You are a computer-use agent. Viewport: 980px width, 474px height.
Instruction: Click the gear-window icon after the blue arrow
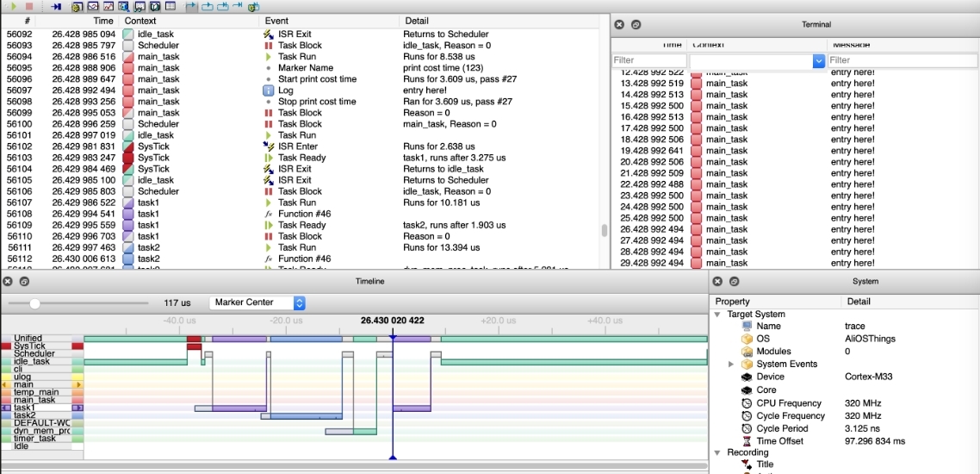(77, 7)
